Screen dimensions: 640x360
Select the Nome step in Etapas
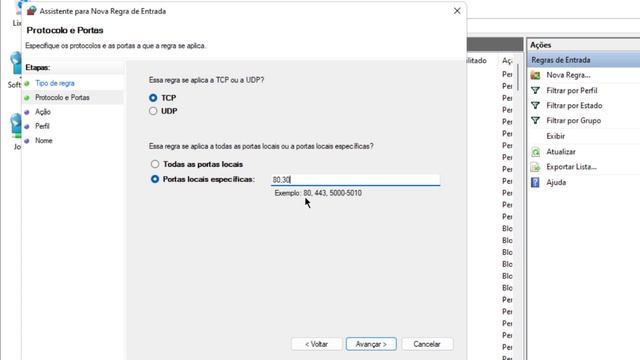44,140
